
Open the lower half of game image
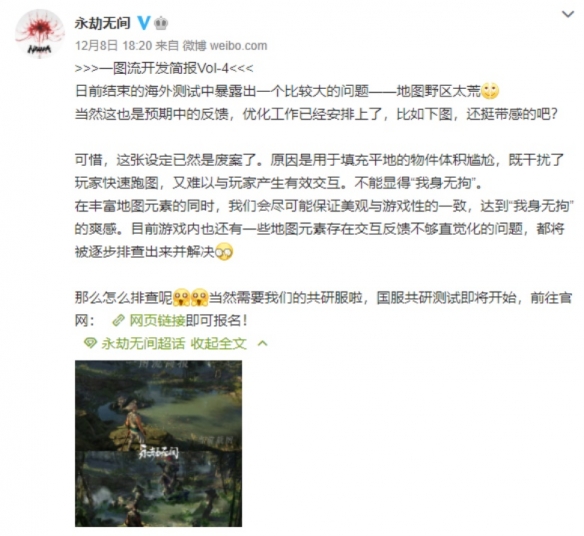tap(158, 489)
